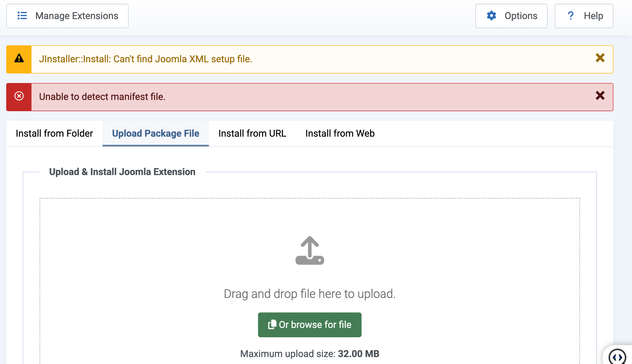Viewport: 632px width, 364px height.
Task: Click the yellow warning triangle icon
Action: pyautogui.click(x=19, y=59)
